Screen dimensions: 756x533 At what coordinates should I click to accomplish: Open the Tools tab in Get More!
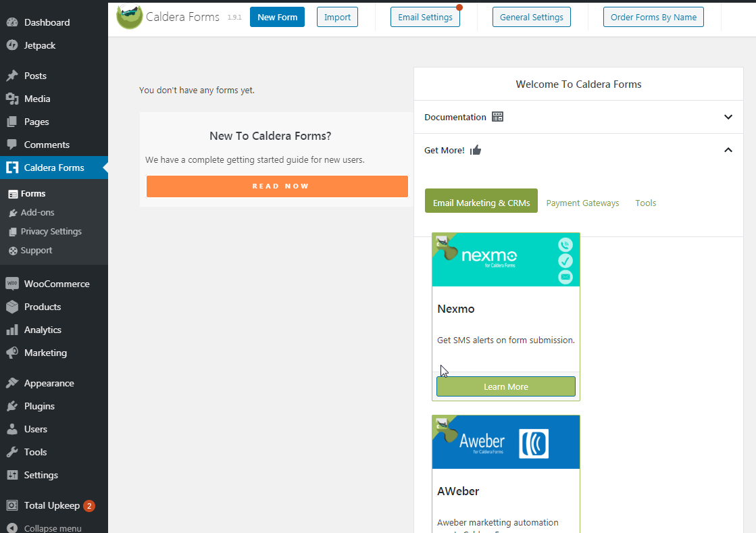[x=645, y=203]
